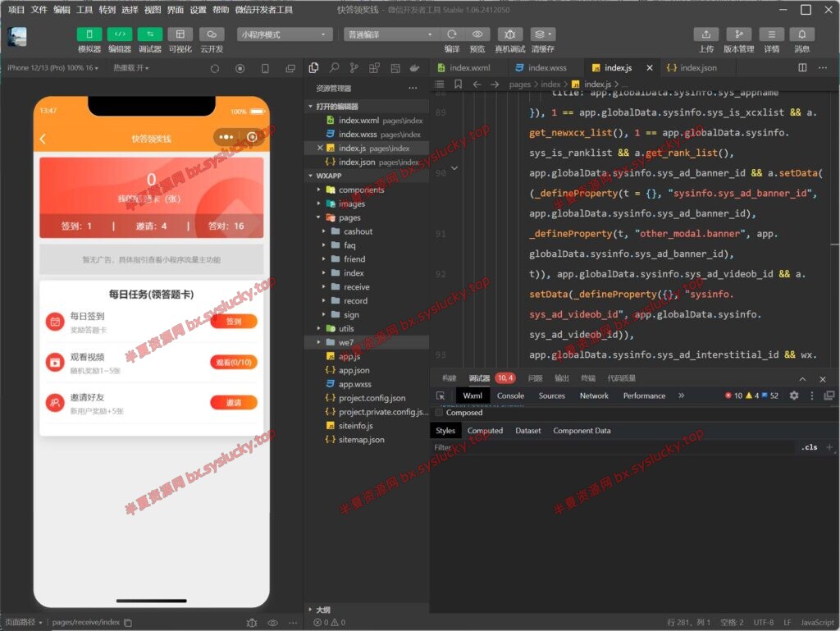Tap the 观看(0/10) button in simulator

234,362
